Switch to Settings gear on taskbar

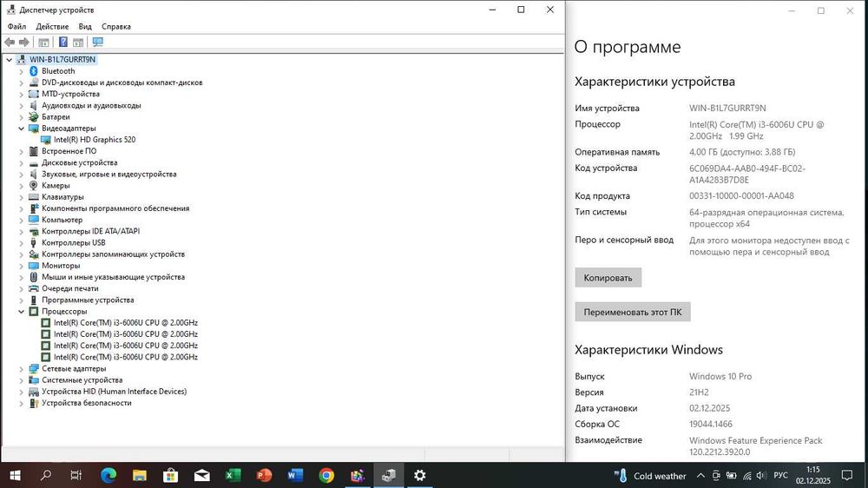click(x=420, y=475)
